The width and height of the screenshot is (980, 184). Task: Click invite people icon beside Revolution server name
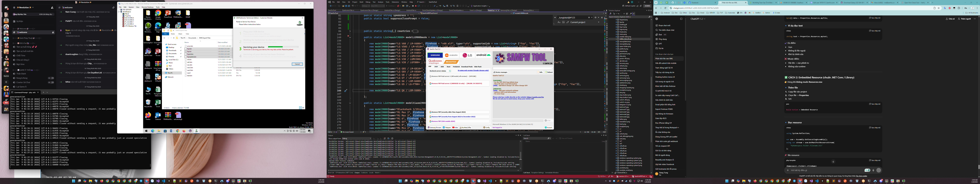click(x=52, y=8)
